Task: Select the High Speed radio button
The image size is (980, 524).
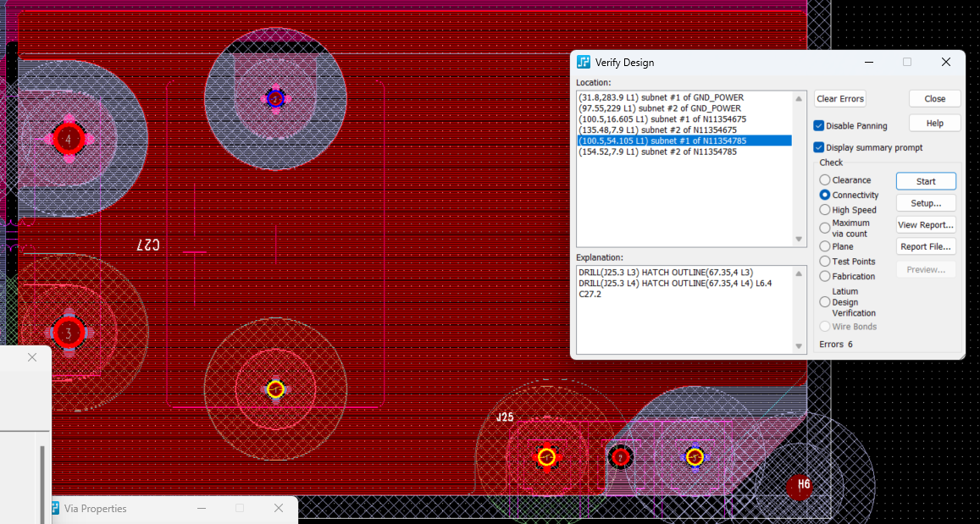Action: pyautogui.click(x=825, y=210)
